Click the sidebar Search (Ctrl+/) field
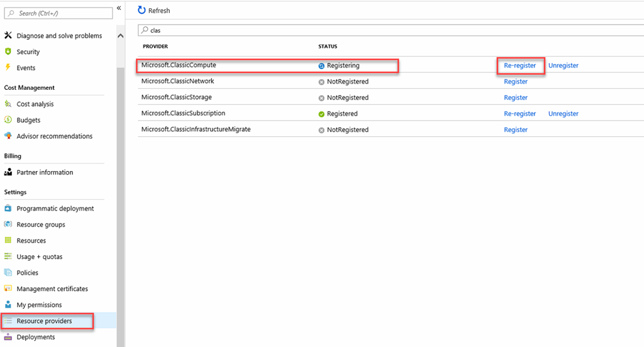The height and width of the screenshot is (347, 644). coord(58,13)
